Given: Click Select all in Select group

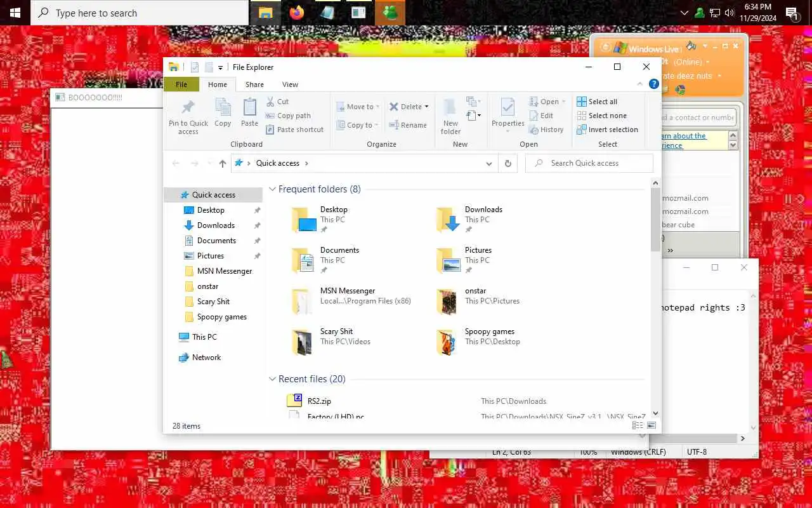Looking at the screenshot, I should pyautogui.click(x=597, y=102).
